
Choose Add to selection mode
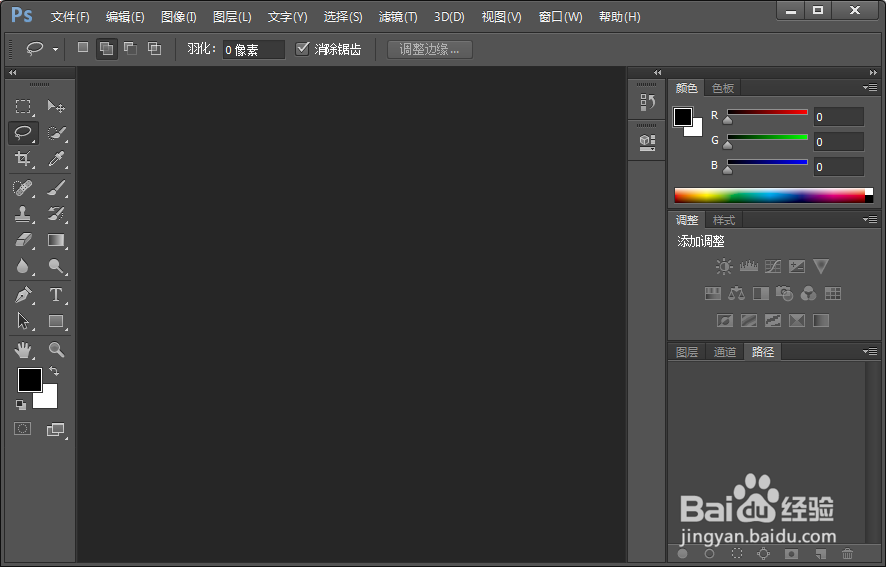[x=106, y=49]
